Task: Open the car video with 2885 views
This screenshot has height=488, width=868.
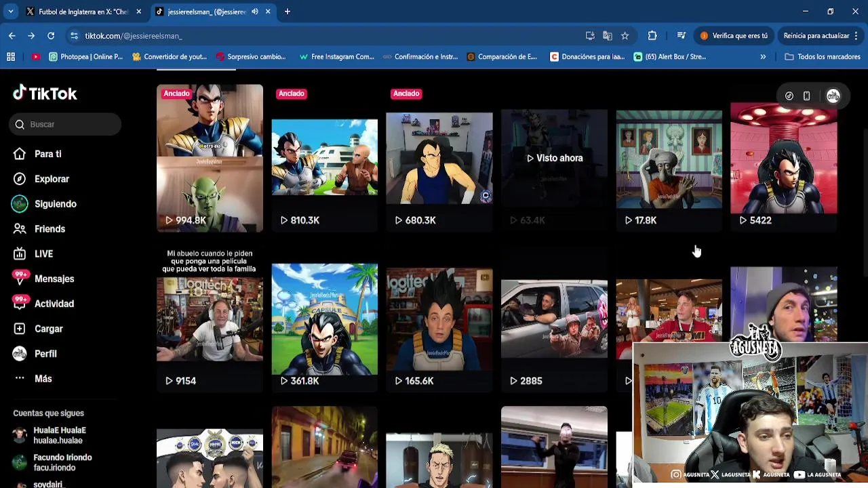Action: click(554, 319)
